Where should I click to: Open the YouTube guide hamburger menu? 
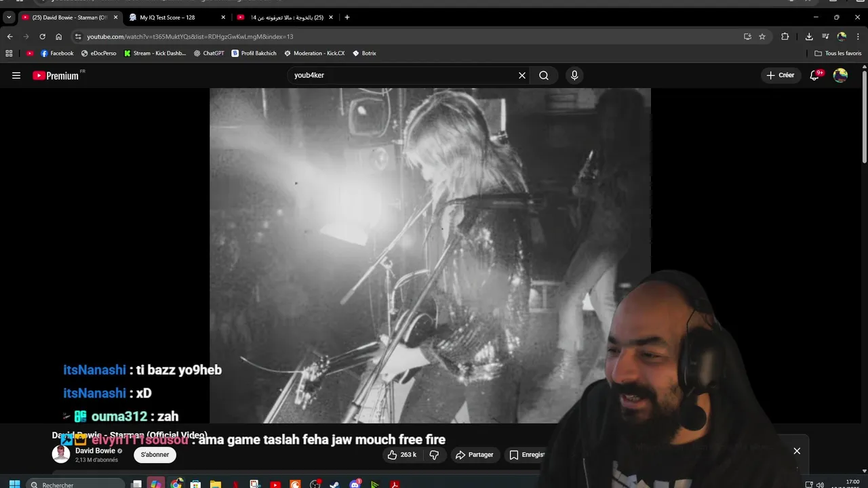16,75
